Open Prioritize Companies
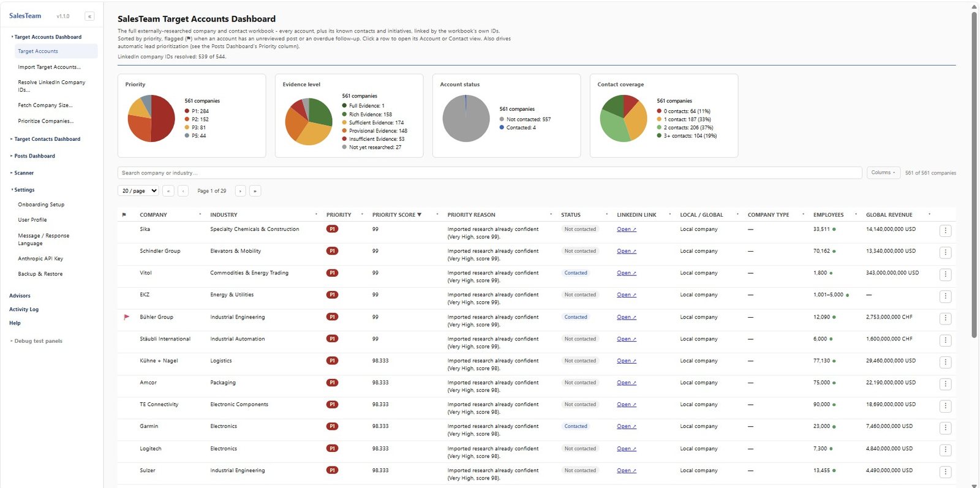 tap(46, 121)
